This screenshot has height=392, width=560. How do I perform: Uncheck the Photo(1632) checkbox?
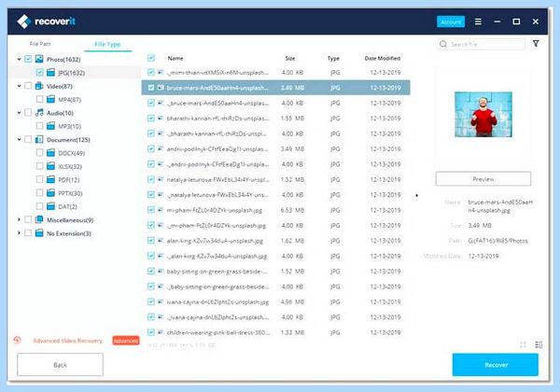(x=28, y=59)
